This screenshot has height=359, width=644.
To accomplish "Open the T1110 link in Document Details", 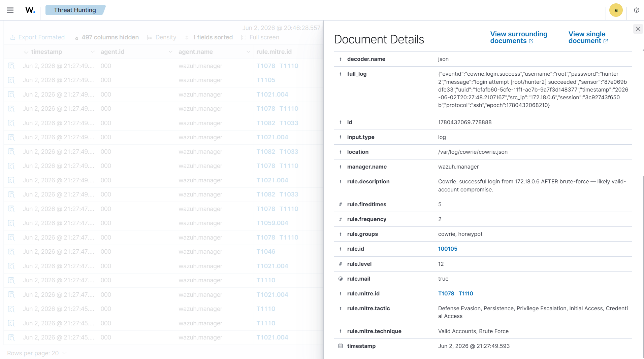I will (x=466, y=293).
